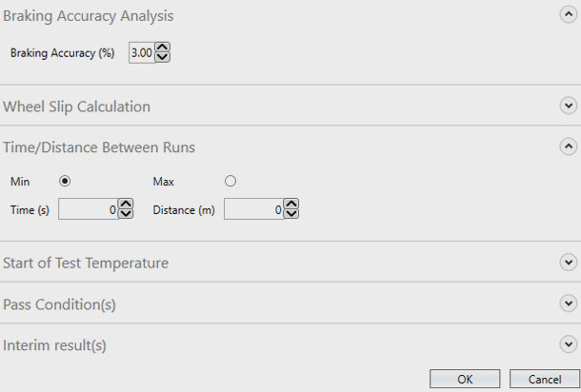Select the Min radio button

point(66,181)
